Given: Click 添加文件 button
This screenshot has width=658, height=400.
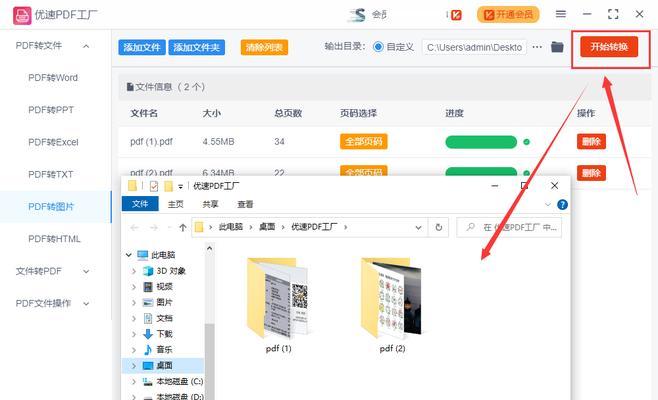Looking at the screenshot, I should coord(142,47).
